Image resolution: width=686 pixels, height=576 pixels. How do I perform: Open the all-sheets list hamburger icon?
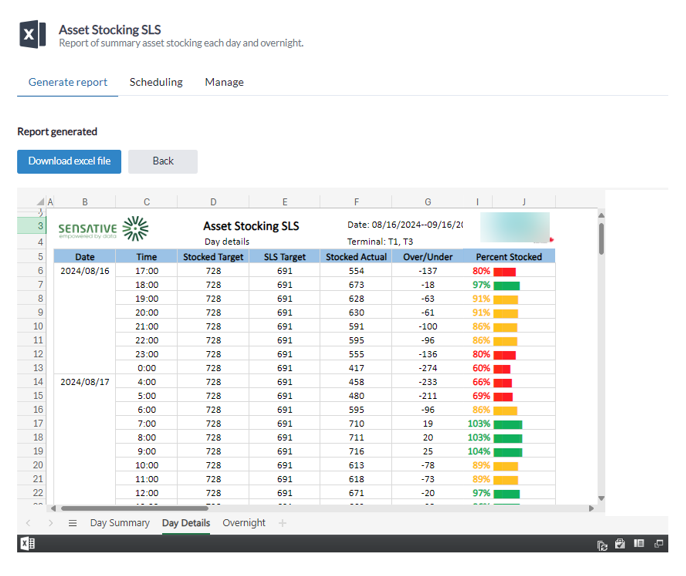(x=73, y=523)
